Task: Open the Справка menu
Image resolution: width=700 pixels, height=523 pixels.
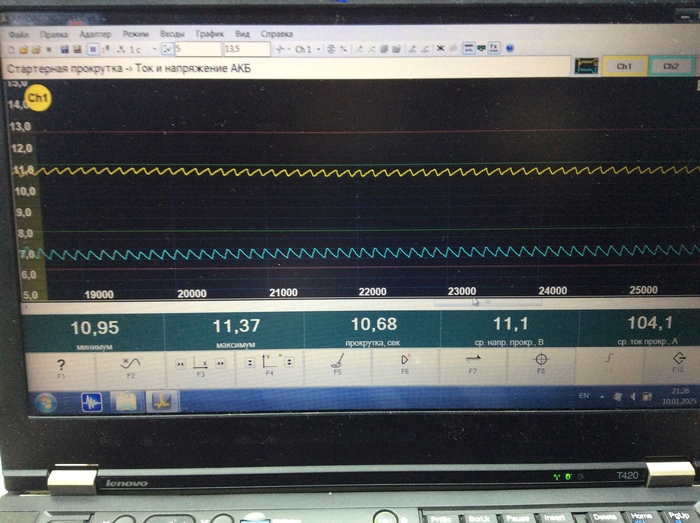Action: pos(276,34)
